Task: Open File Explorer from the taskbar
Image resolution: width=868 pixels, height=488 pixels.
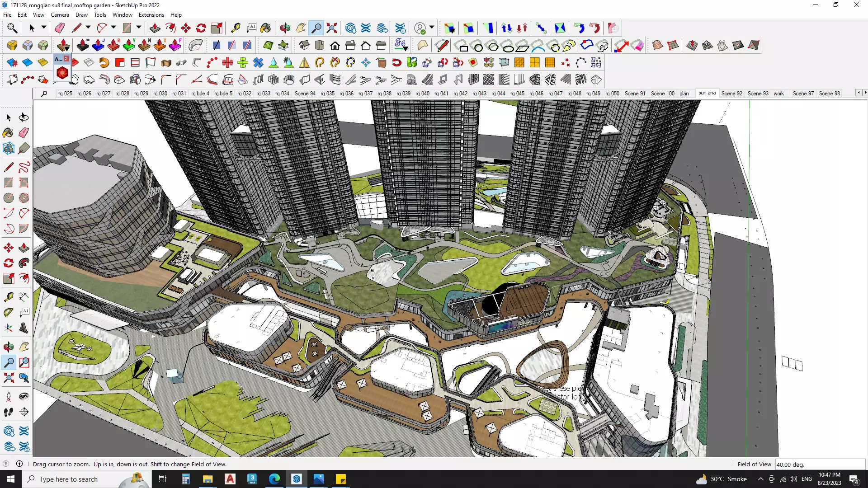Action: 208,479
